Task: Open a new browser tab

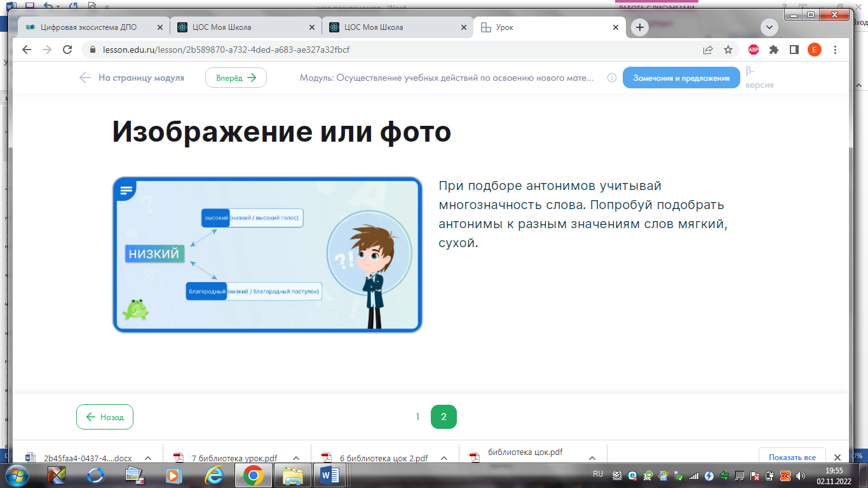Action: [x=640, y=27]
